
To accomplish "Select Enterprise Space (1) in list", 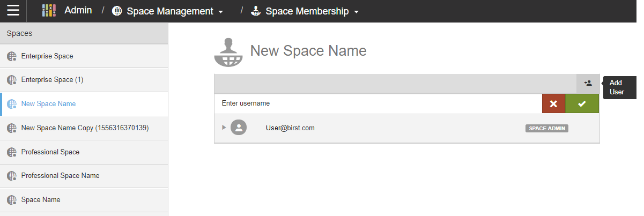I will tap(52, 80).
